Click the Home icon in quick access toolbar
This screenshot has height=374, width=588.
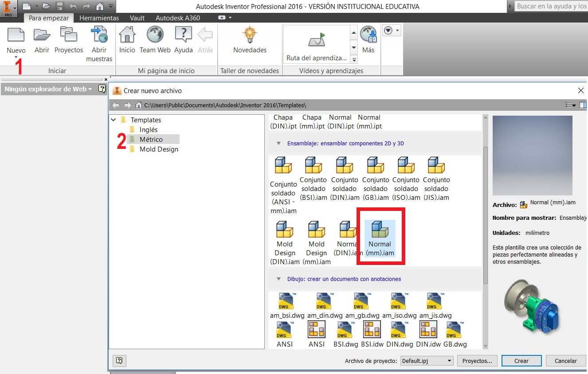pyautogui.click(x=99, y=7)
